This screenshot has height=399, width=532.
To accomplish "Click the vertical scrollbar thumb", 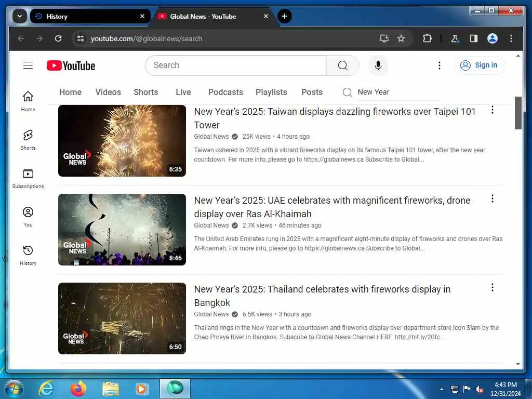I will tap(518, 113).
